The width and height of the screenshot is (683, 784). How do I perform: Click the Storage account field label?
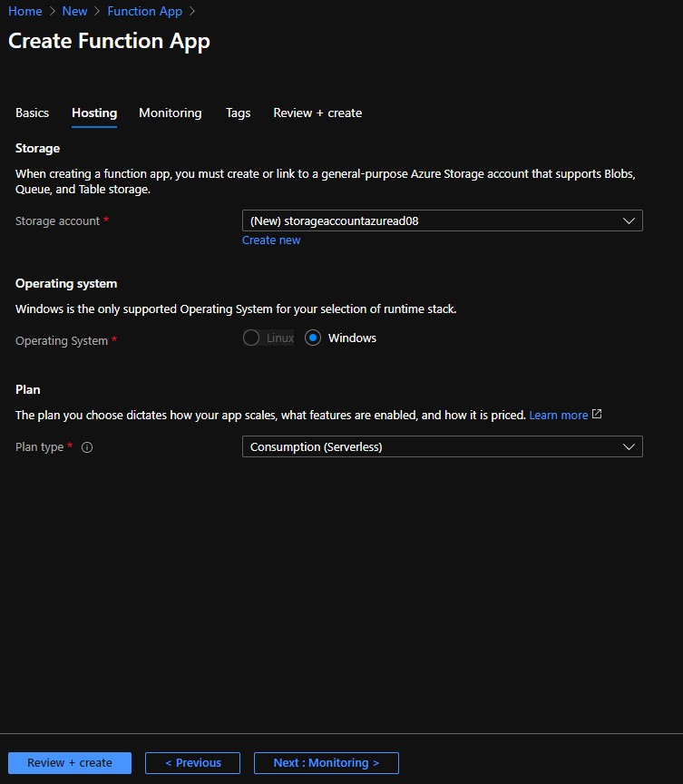(57, 221)
